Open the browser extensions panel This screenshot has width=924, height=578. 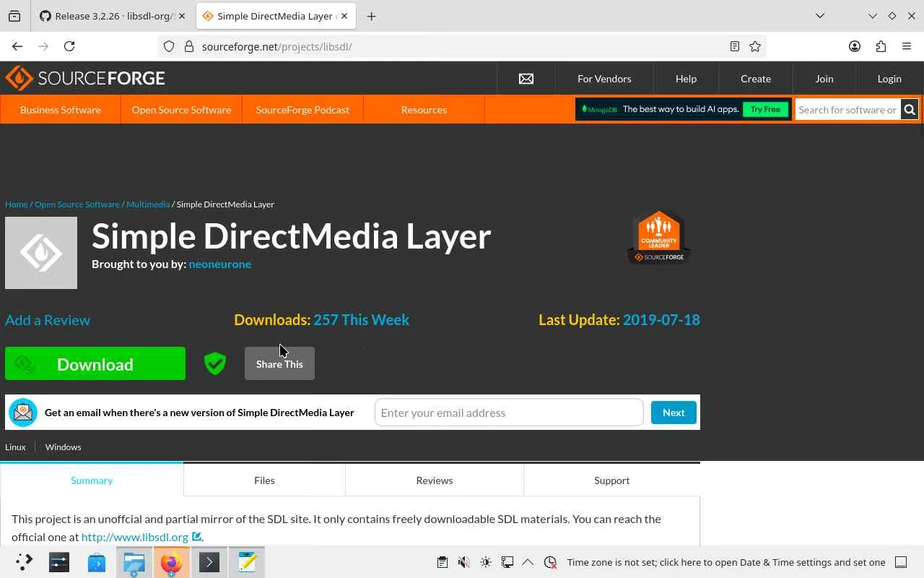(881, 46)
